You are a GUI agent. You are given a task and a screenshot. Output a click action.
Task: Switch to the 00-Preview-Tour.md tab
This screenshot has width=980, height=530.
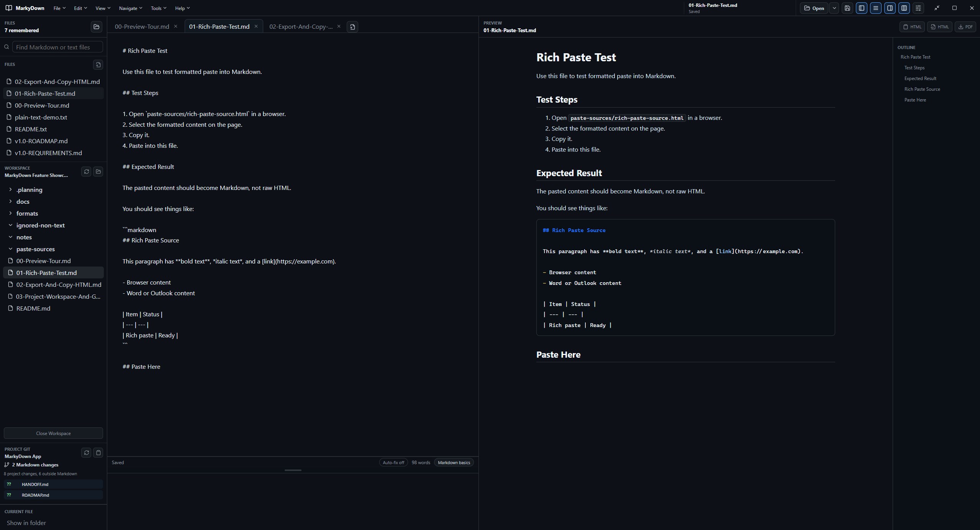click(142, 26)
